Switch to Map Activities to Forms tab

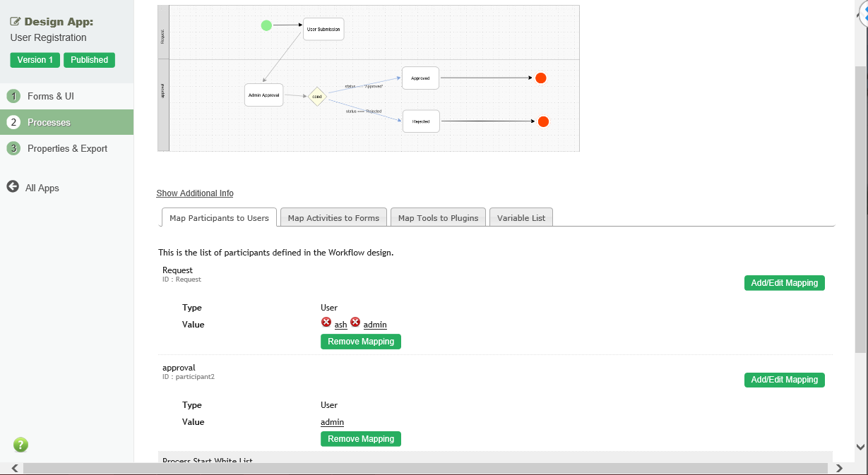click(x=333, y=218)
